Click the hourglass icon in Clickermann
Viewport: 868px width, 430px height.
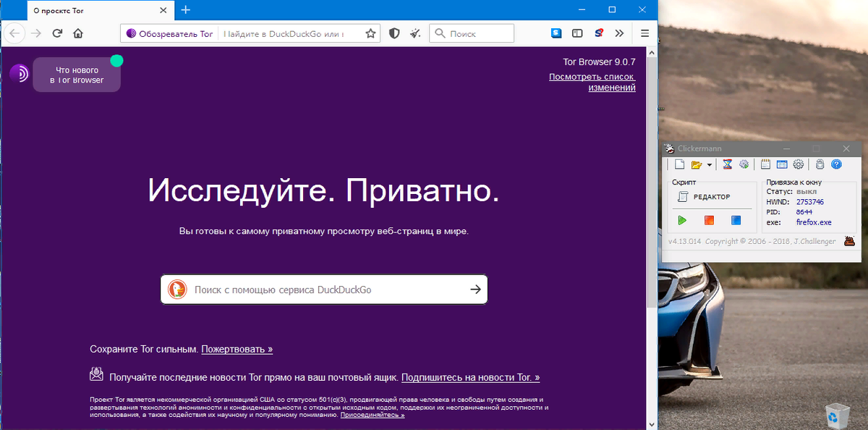(x=728, y=165)
